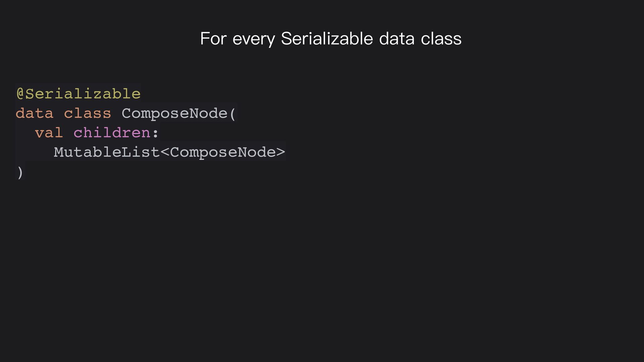Click the orange 'data' keyword in code
This screenshot has width=644, height=362.
(x=35, y=113)
